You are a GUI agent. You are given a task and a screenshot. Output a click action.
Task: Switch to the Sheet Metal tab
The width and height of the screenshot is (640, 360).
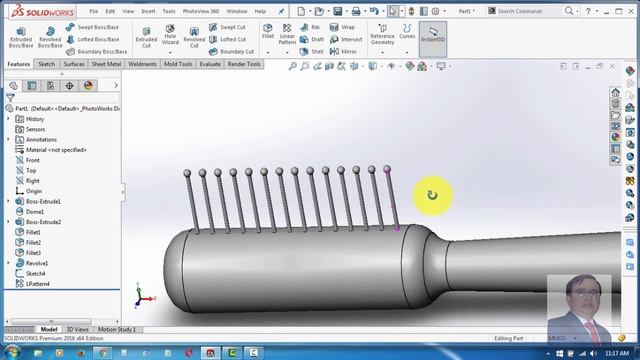(106, 64)
